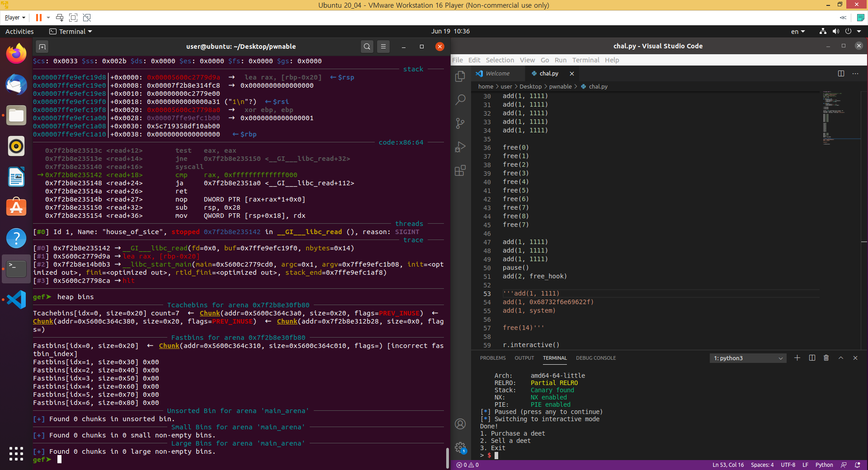Open the editor More Actions ellipsis

click(855, 73)
